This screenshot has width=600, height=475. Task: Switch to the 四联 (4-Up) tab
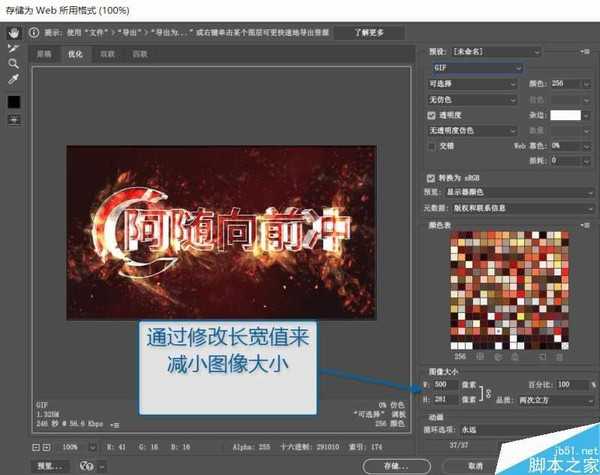139,53
